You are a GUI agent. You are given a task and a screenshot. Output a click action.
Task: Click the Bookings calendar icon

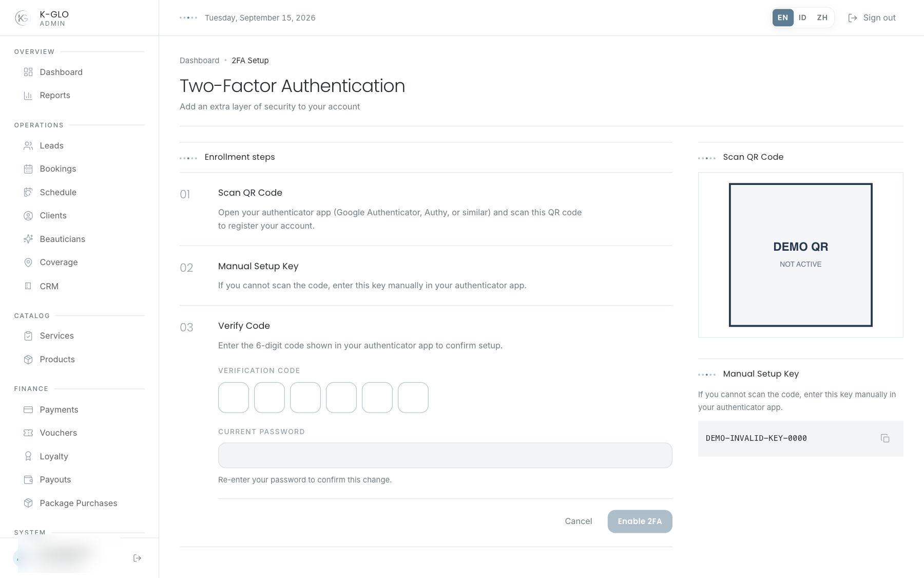tap(28, 169)
